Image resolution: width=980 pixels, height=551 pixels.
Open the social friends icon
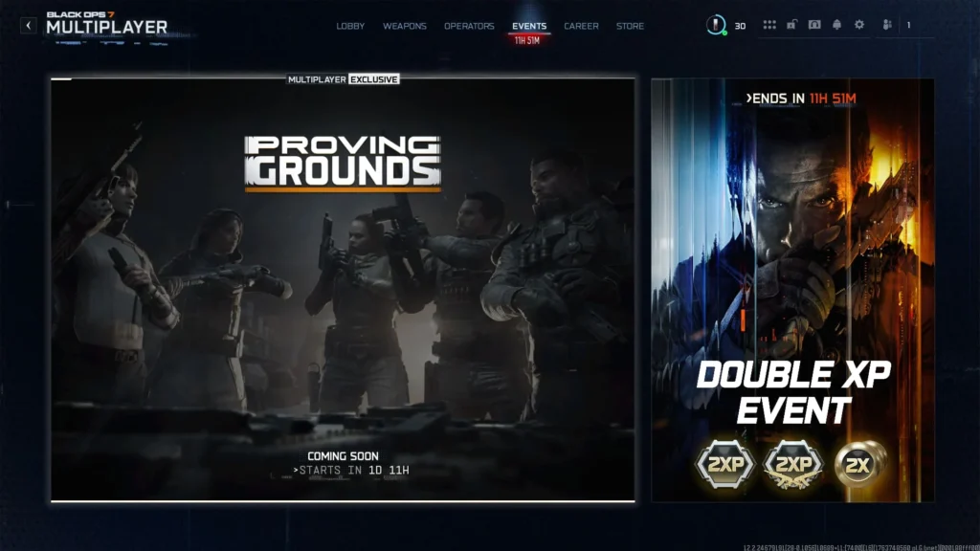click(x=886, y=26)
